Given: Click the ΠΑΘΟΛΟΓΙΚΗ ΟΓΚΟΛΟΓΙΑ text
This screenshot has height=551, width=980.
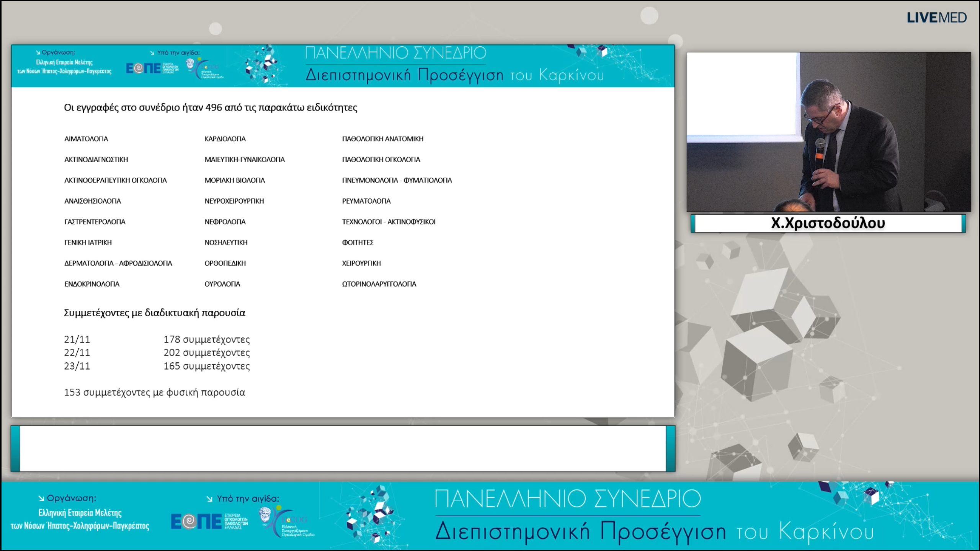Looking at the screenshot, I should click(381, 160).
